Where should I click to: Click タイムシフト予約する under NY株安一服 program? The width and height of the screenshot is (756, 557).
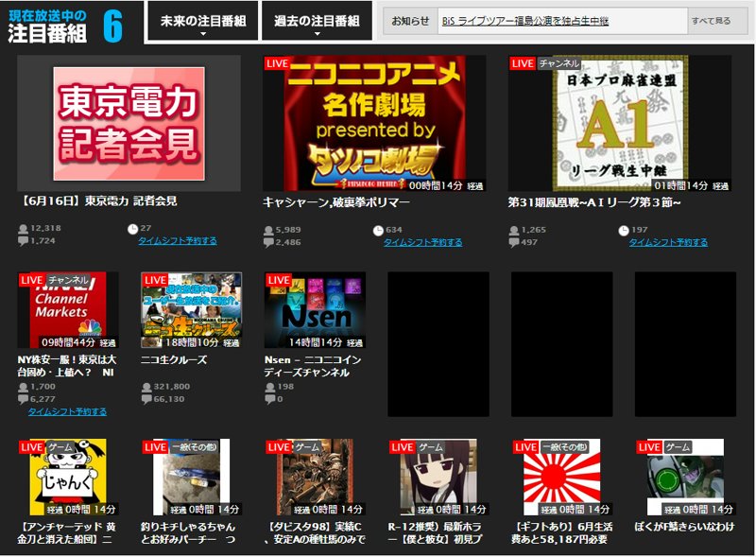pyautogui.click(x=67, y=411)
